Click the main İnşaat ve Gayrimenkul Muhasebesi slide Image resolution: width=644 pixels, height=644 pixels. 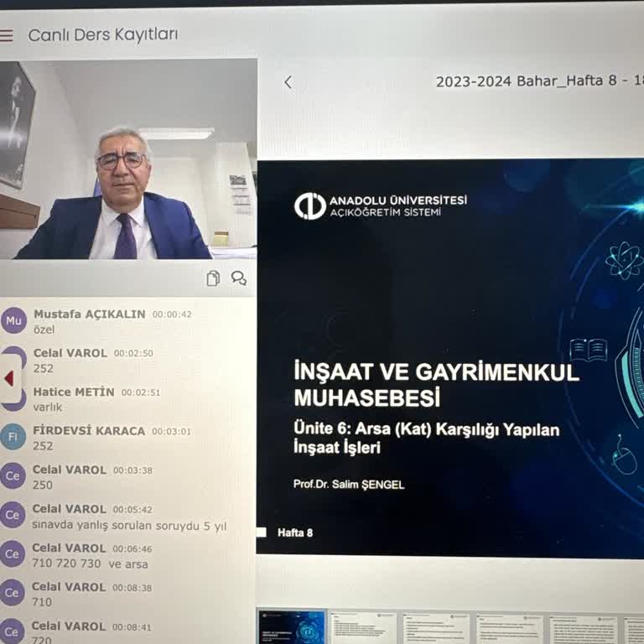450,357
